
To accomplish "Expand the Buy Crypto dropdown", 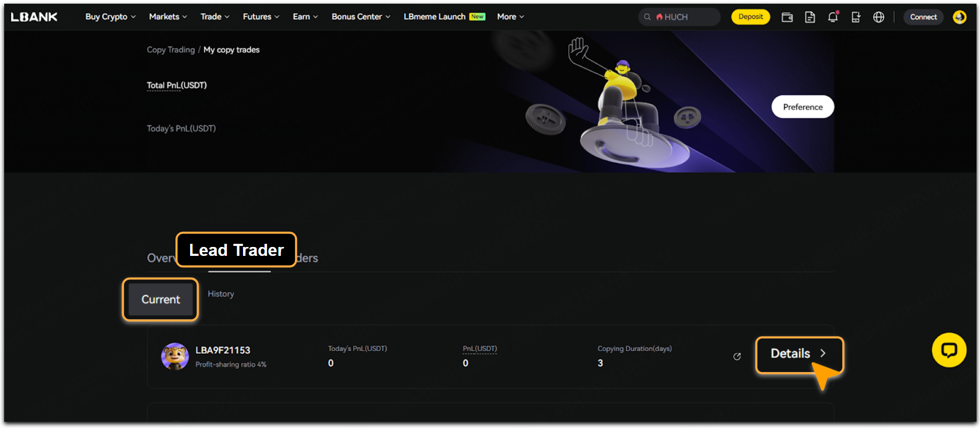I will point(110,17).
